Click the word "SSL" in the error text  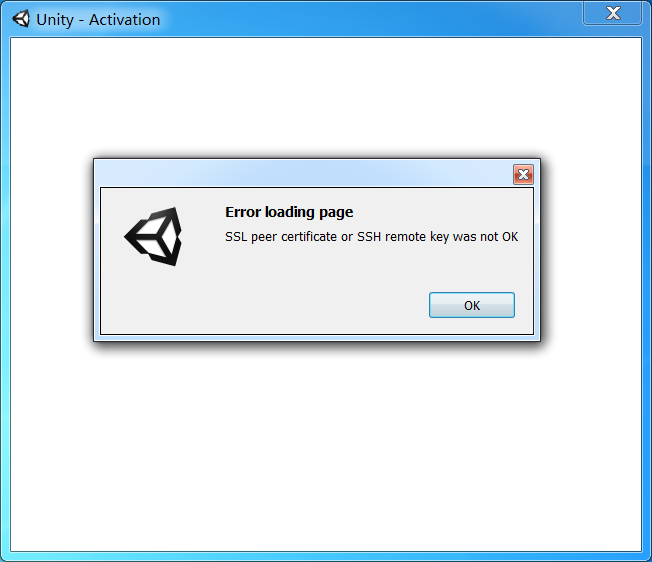[x=236, y=237]
